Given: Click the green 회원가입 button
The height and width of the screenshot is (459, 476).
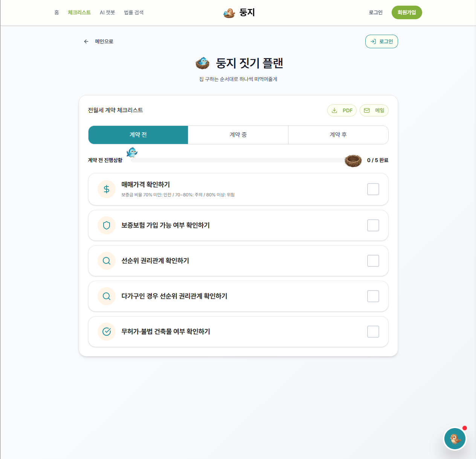Looking at the screenshot, I should [407, 12].
